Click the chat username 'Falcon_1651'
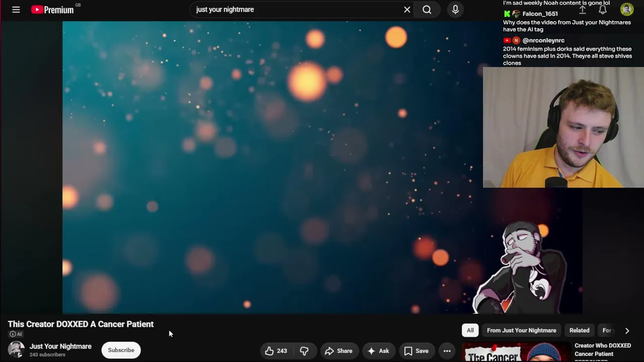Viewport: 644px width, 362px height. 540,14
